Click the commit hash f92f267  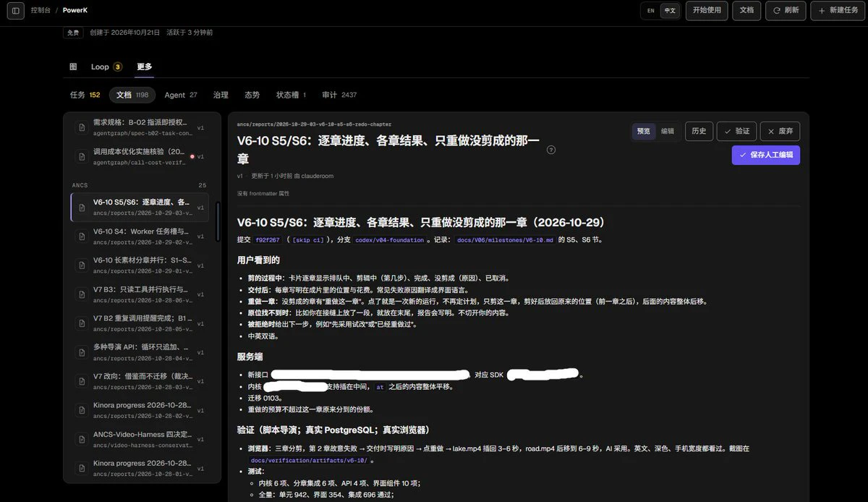tap(267, 239)
